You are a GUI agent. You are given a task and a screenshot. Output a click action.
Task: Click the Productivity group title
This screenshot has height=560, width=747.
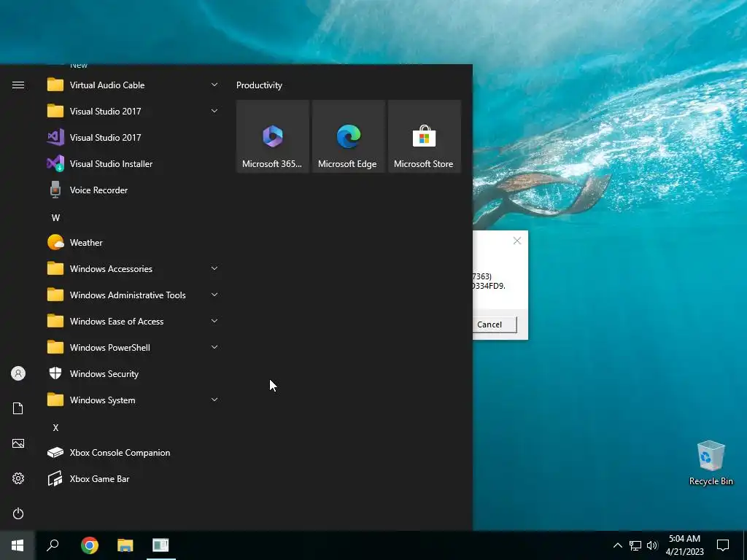pyautogui.click(x=259, y=85)
